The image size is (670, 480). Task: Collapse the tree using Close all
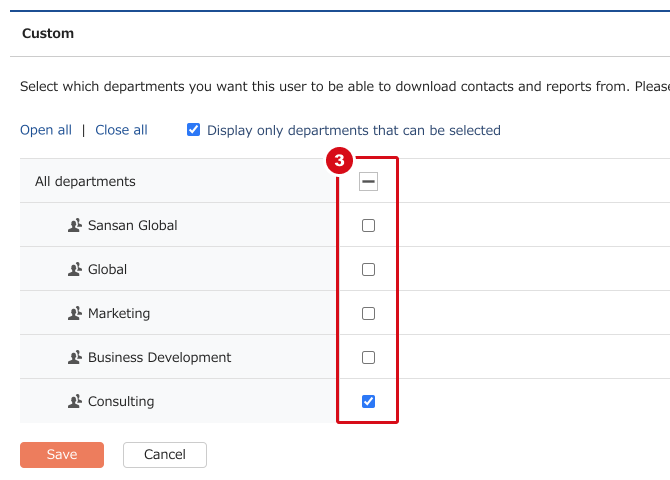pos(121,130)
